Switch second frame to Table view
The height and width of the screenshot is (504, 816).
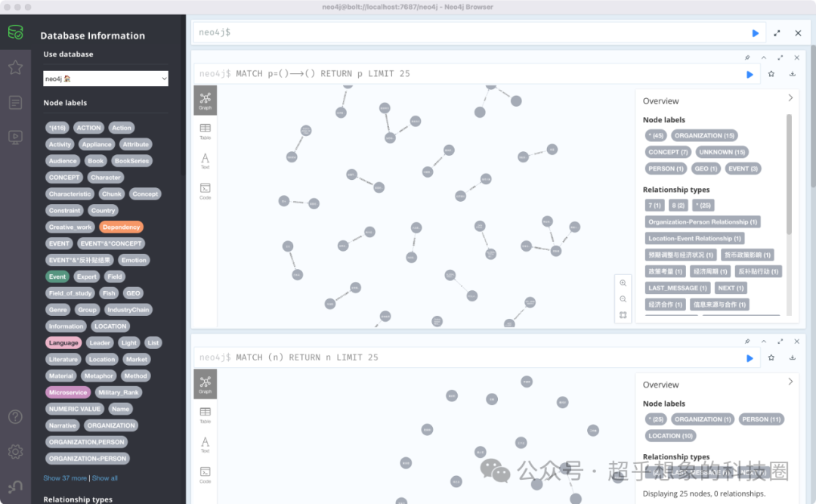click(205, 415)
